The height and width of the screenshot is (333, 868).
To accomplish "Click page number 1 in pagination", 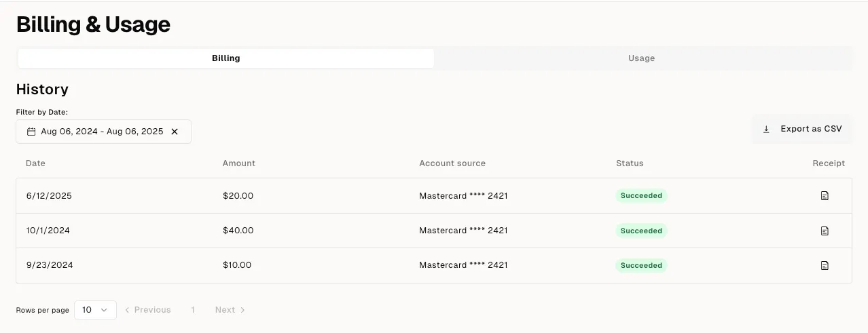I will point(193,310).
